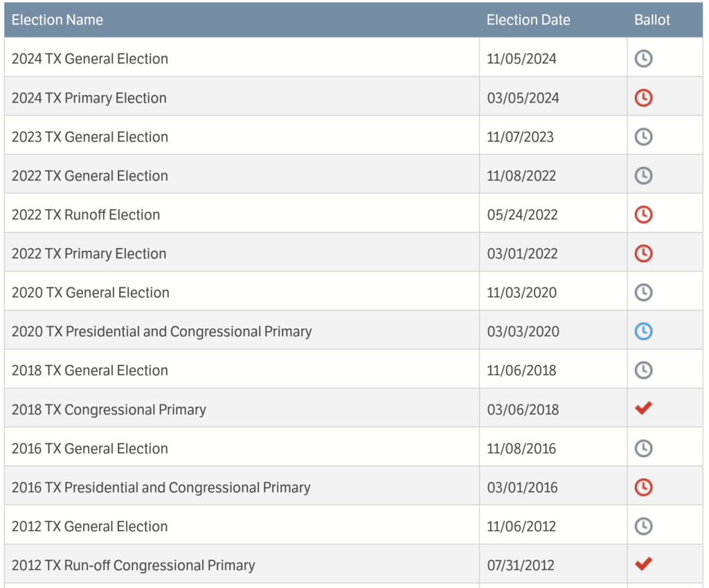Viewport: 709px width, 588px height.
Task: Click the 03/05/2024 election date cell
Action: [x=523, y=98]
